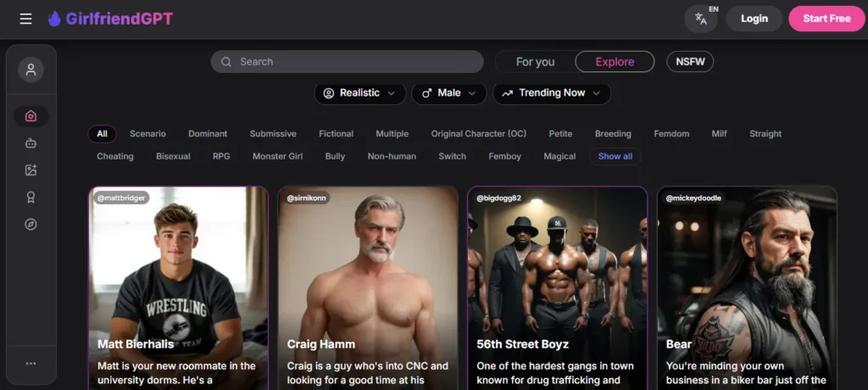This screenshot has height=390, width=868.
Task: Open the robot chat icon in sidebar
Action: click(x=31, y=143)
